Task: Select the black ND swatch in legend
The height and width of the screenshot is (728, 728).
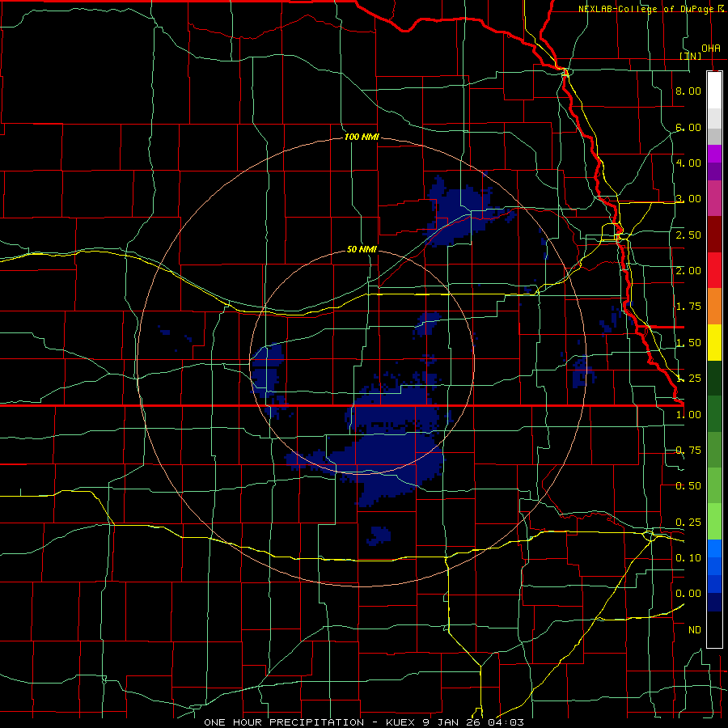Action: [714, 629]
